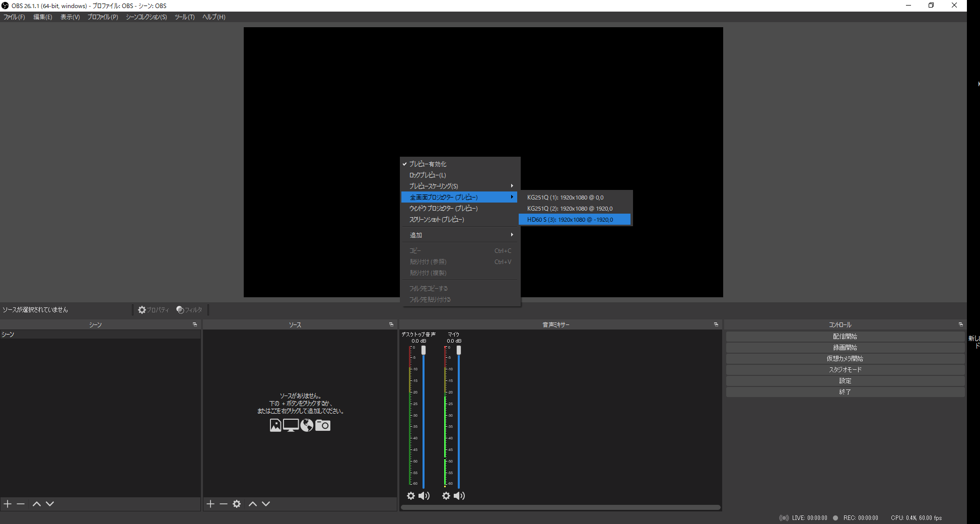Click the 配信開始 button
The image size is (980, 524).
[x=845, y=337]
